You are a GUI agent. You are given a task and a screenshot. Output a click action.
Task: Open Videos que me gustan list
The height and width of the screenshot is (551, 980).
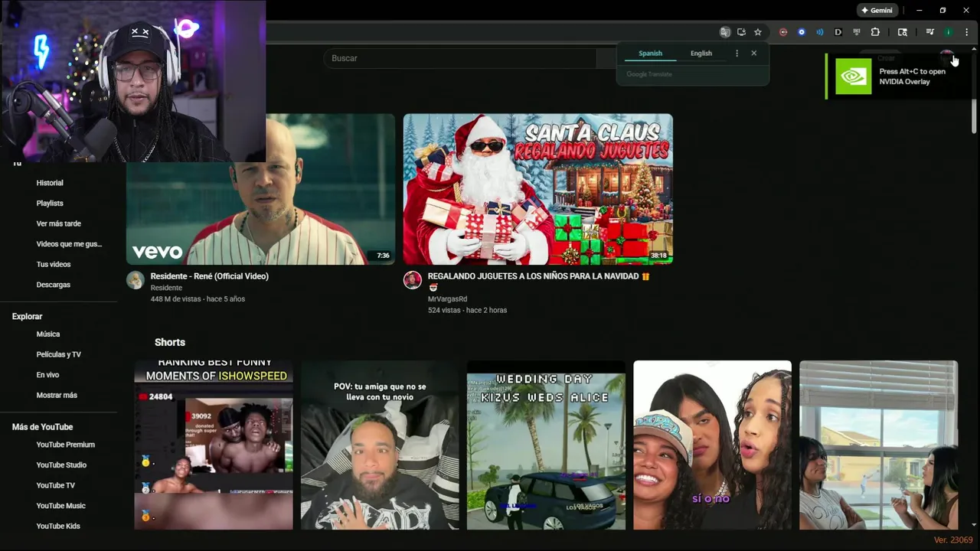pyautogui.click(x=69, y=244)
